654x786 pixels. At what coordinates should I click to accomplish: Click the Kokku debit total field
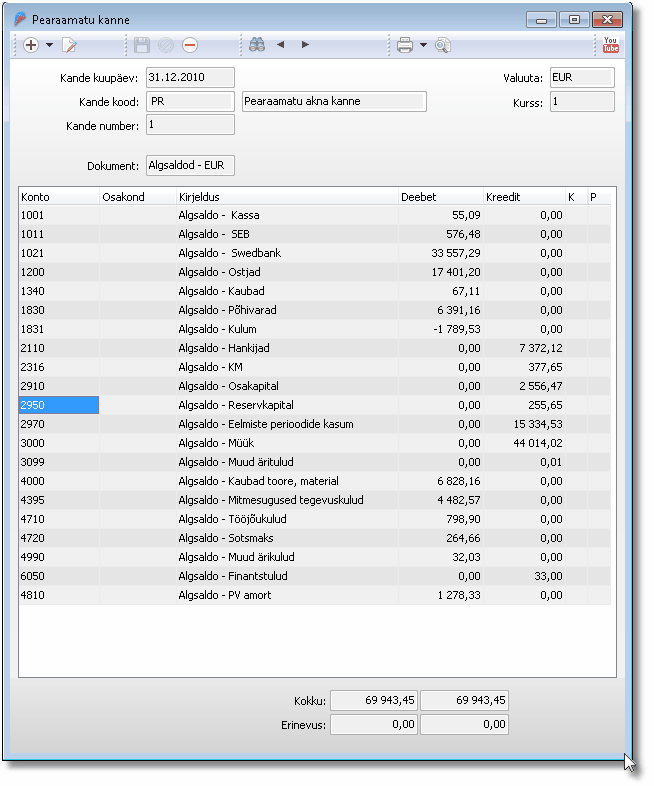pyautogui.click(x=374, y=700)
